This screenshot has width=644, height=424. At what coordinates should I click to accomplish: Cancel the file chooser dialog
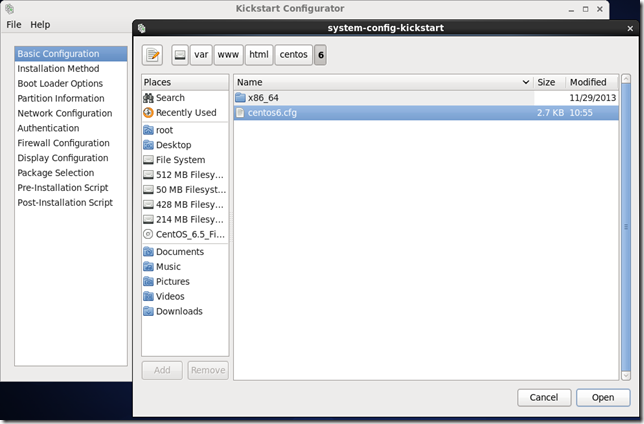point(544,397)
